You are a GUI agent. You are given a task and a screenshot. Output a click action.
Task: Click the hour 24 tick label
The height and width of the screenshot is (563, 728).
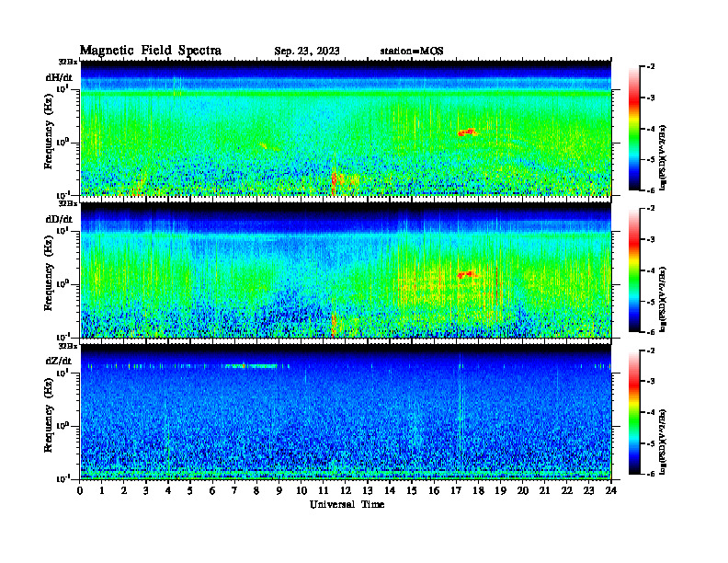611,490
